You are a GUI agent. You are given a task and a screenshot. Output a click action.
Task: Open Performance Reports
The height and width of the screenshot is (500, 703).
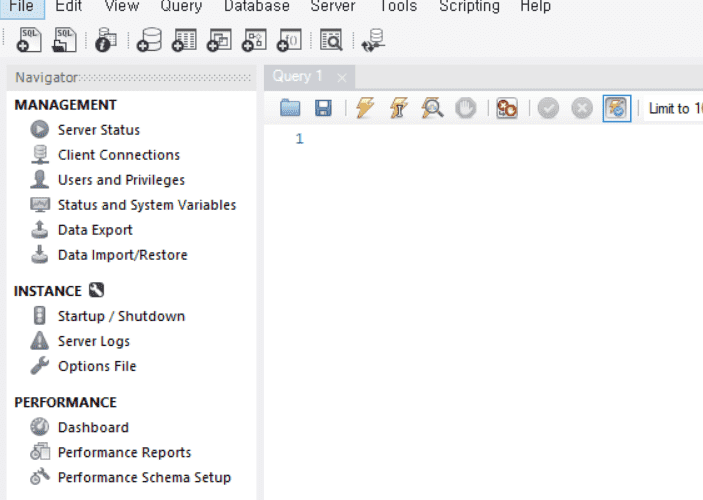[x=124, y=452]
